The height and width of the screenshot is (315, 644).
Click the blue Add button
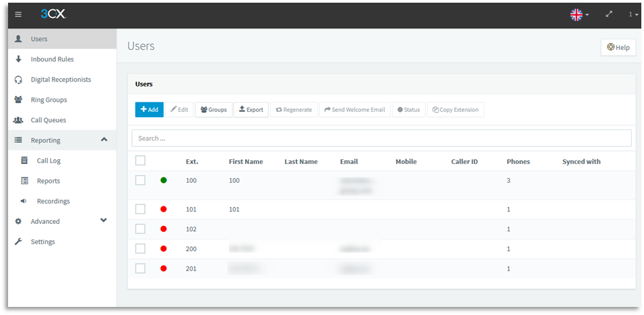pyautogui.click(x=149, y=109)
